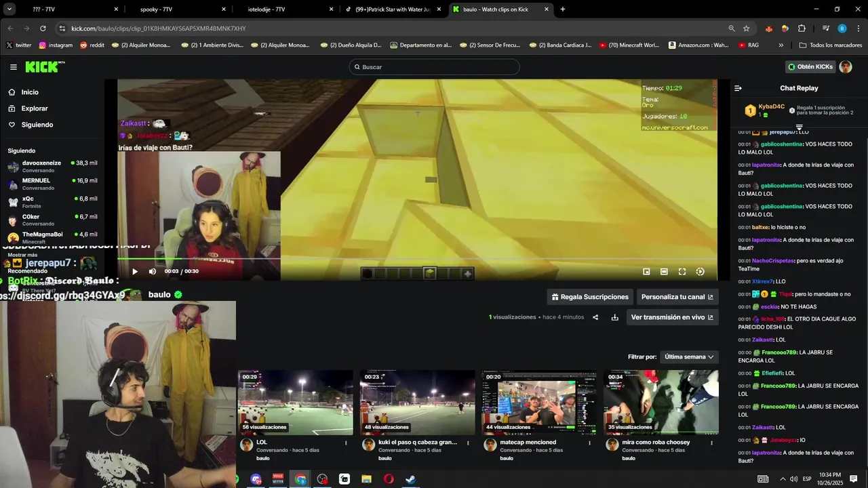Open the followed channel MERNUEL
The width and height of the screenshot is (868, 488).
(x=52, y=184)
